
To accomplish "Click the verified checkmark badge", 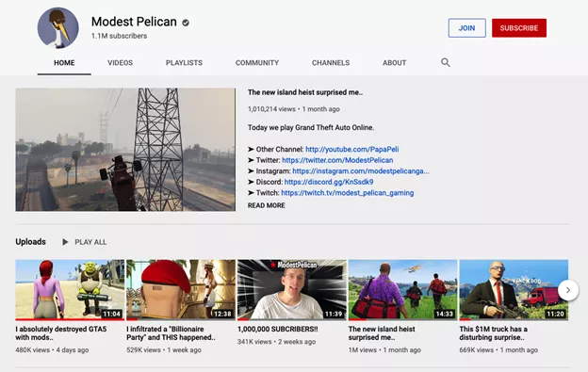I will 186,23.
